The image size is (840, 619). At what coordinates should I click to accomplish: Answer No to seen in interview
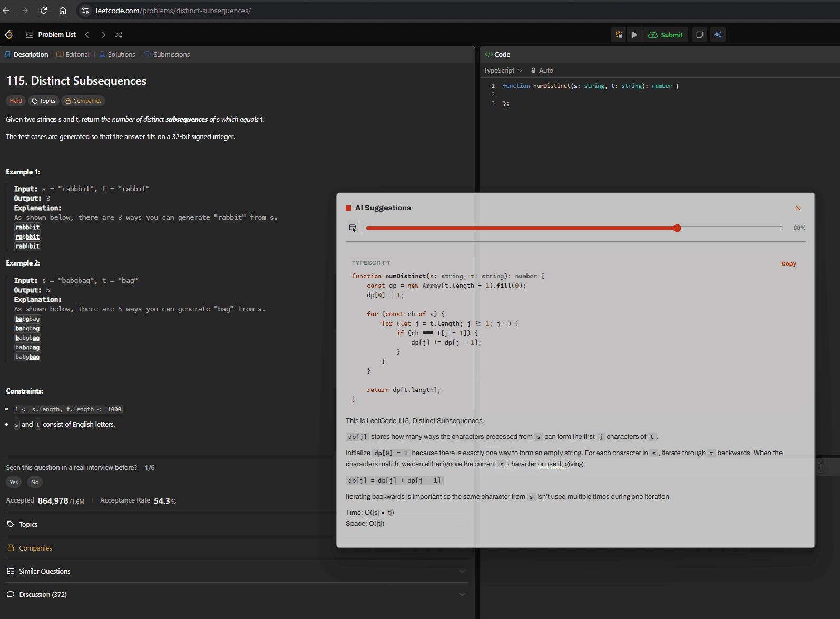35,482
